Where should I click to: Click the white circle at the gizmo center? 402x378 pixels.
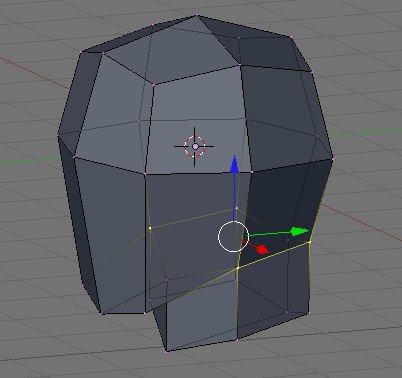(233, 236)
